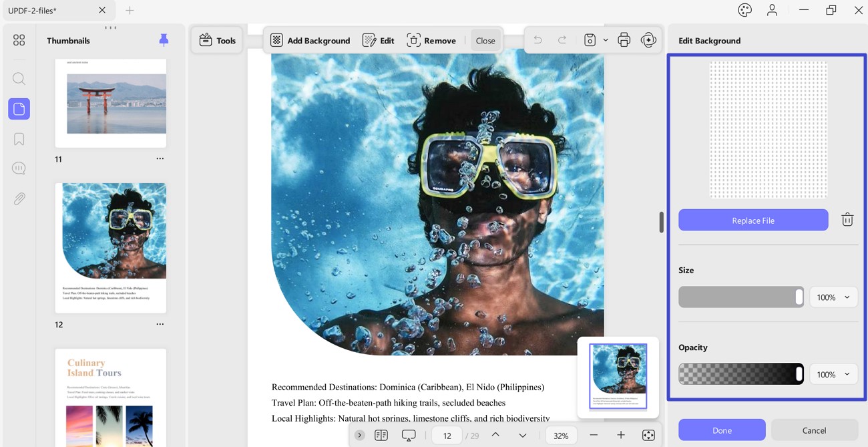Open more options for page 12 thumbnail
Viewport: 868px width, 447px height.
pyautogui.click(x=160, y=324)
